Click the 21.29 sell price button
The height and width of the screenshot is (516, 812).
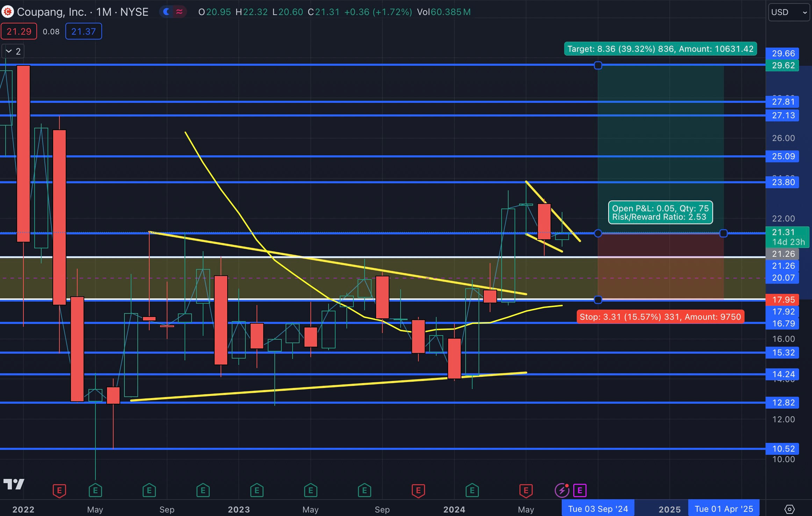[19, 31]
